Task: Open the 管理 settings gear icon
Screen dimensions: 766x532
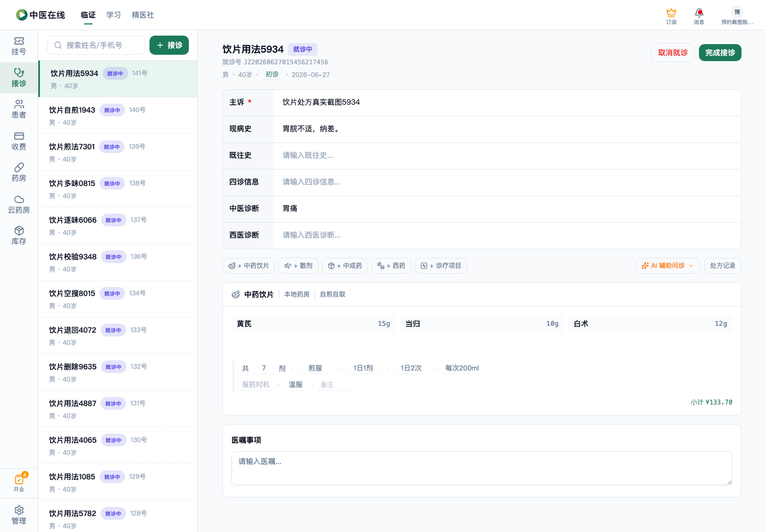Action: tap(19, 515)
